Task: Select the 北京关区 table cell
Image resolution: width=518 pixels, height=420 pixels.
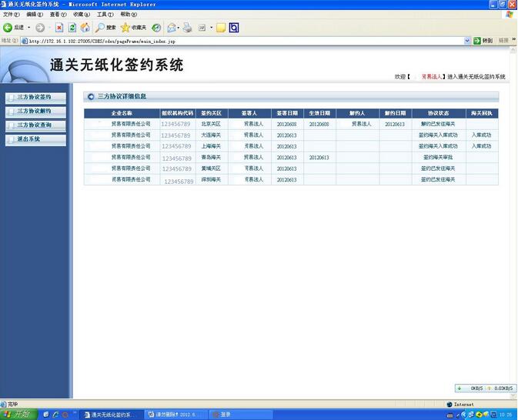Action: [212, 124]
